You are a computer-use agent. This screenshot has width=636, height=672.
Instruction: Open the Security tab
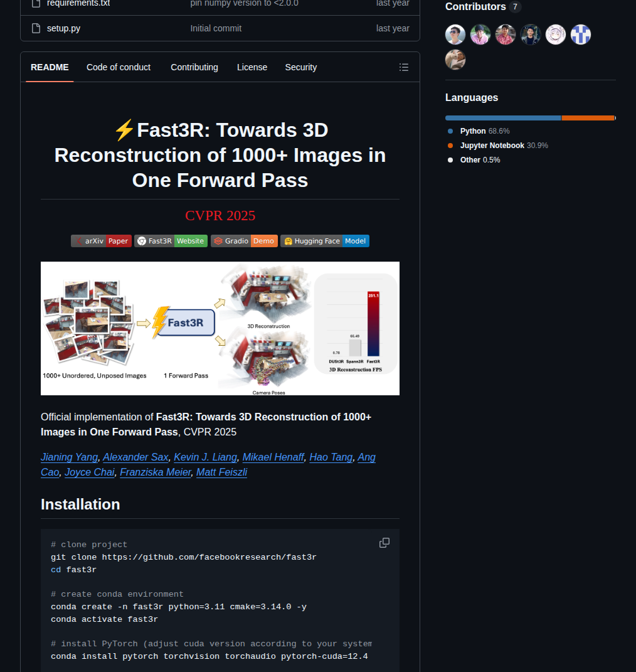pos(300,67)
